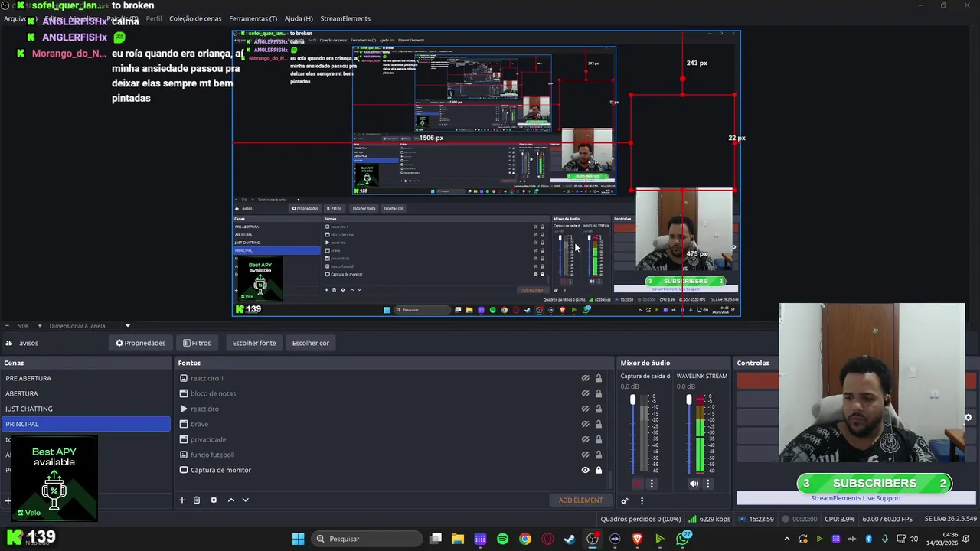
Task: Open the Dimensionar à janela scaling dropdown
Action: [x=91, y=326]
